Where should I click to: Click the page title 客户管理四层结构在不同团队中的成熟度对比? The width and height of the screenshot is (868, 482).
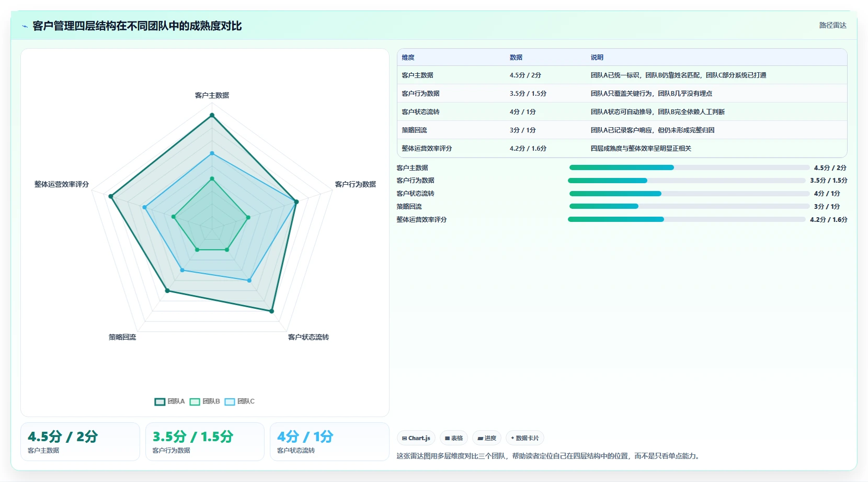click(x=137, y=26)
